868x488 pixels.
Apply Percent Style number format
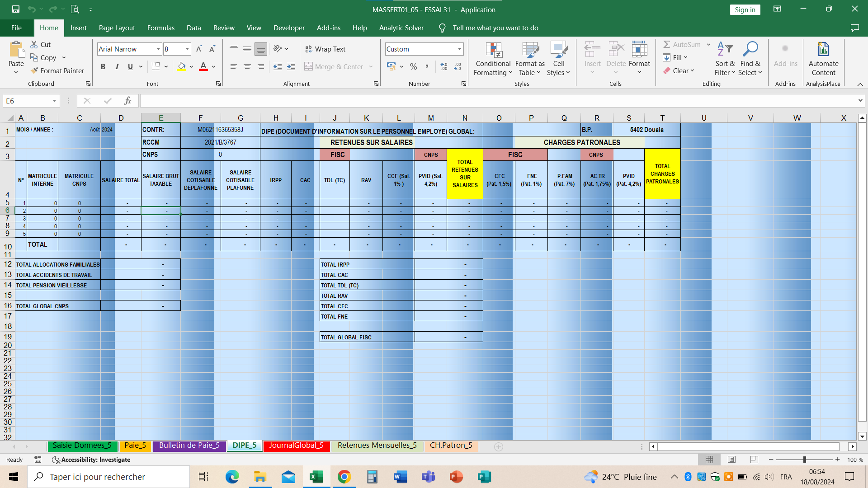tap(413, 66)
